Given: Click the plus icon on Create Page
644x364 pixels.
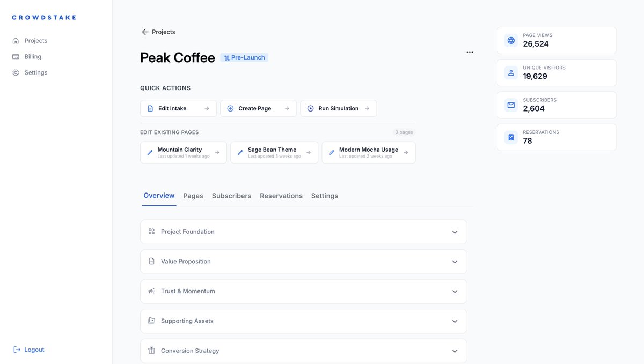Looking at the screenshot, I should (230, 108).
